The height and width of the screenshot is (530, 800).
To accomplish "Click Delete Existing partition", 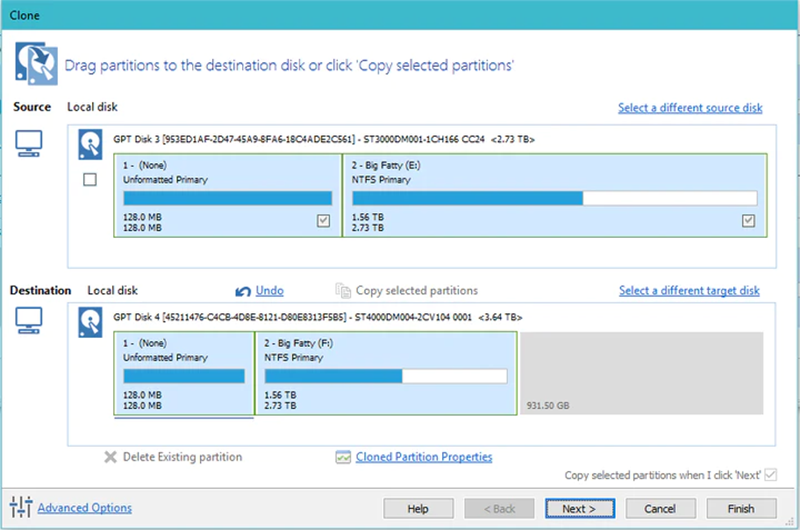I will [x=173, y=457].
